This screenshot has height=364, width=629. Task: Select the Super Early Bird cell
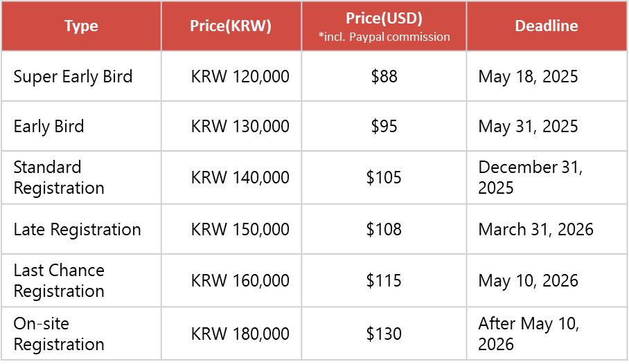pyautogui.click(x=73, y=76)
